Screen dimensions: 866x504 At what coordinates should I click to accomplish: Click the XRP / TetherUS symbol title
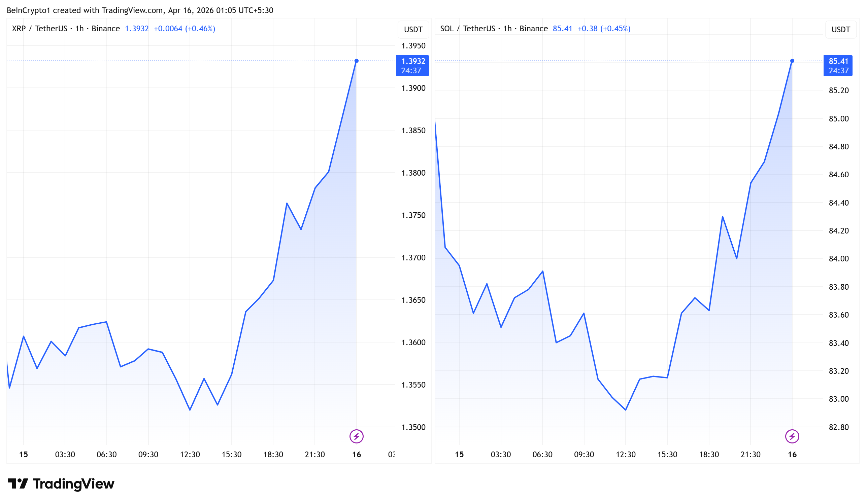pos(39,29)
